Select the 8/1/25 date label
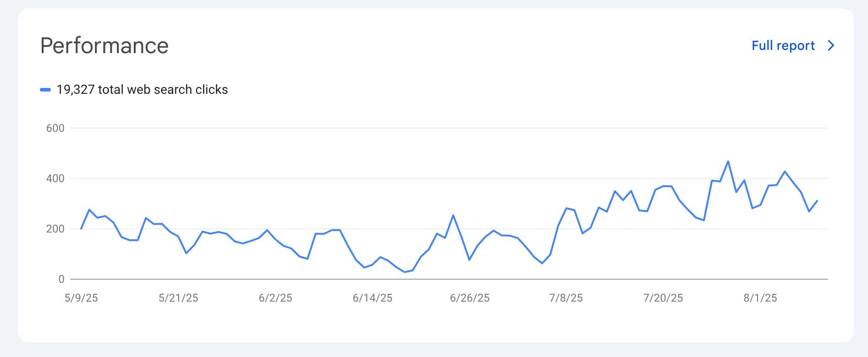Viewport: 868px width, 357px height. pos(760,298)
